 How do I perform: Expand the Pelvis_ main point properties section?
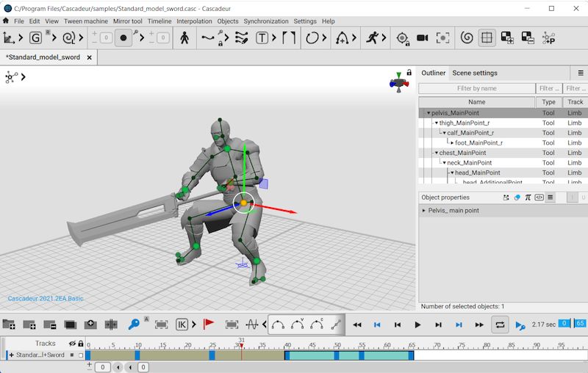[x=424, y=211]
